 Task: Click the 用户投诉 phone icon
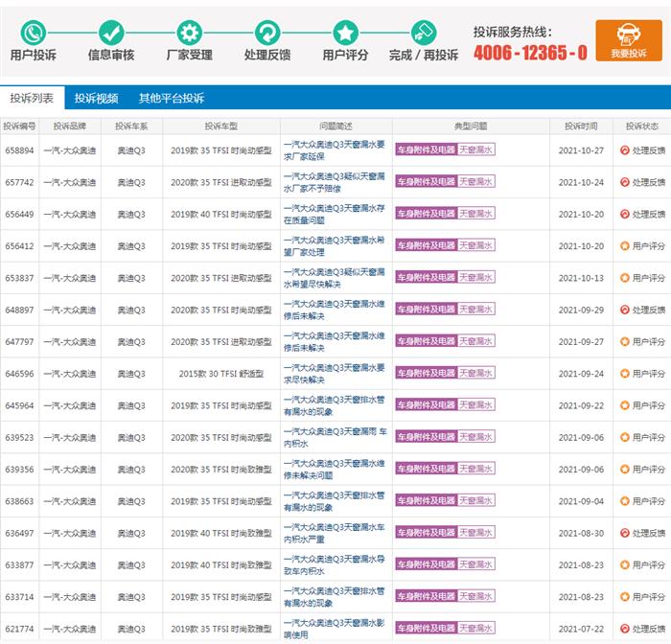(x=34, y=33)
